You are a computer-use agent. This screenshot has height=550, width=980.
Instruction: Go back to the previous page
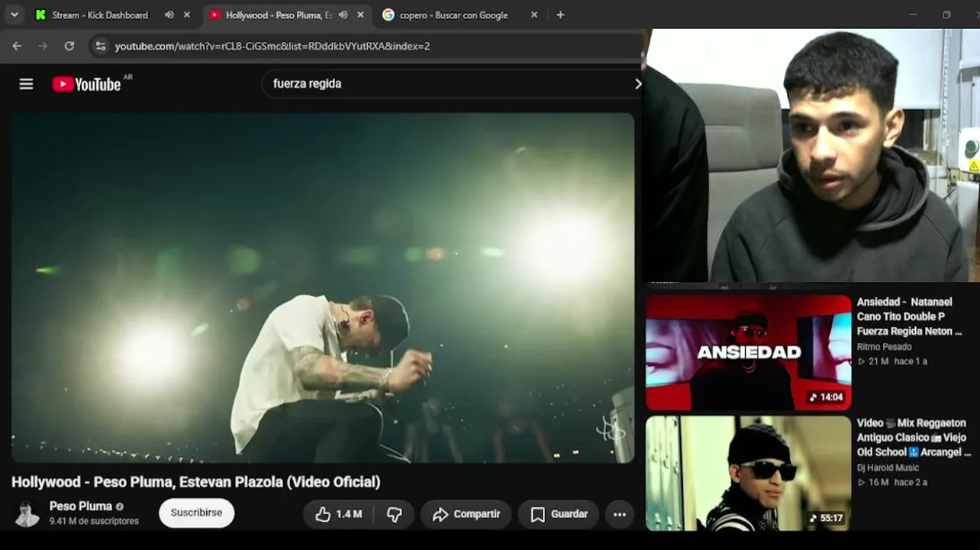pyautogui.click(x=17, y=46)
